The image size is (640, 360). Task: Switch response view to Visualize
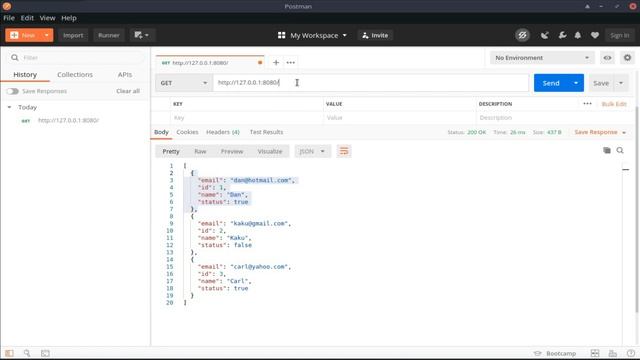pyautogui.click(x=270, y=151)
